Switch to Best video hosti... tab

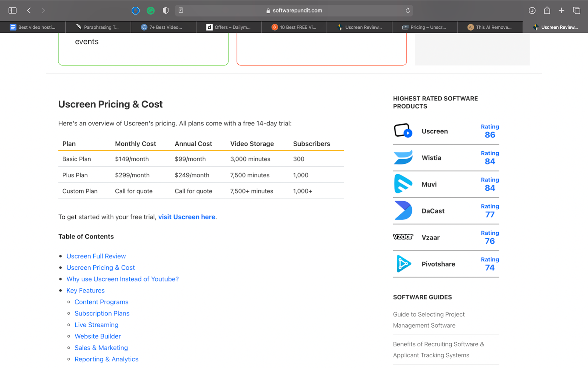pyautogui.click(x=33, y=27)
